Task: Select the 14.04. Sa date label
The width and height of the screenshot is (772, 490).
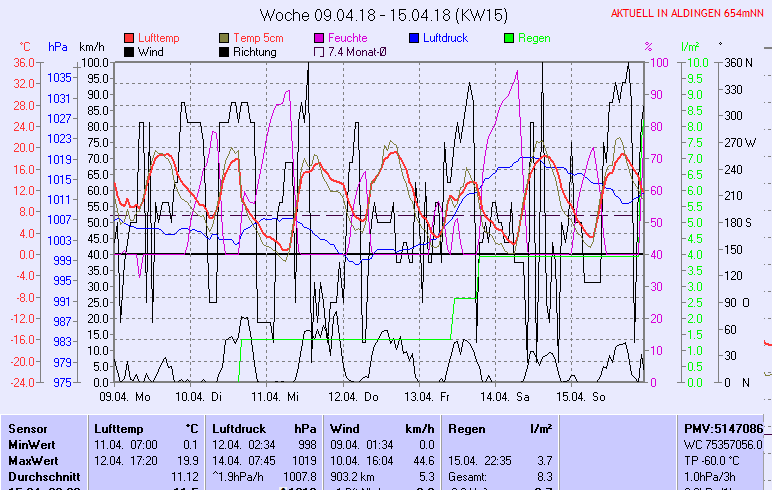Action: (x=505, y=396)
